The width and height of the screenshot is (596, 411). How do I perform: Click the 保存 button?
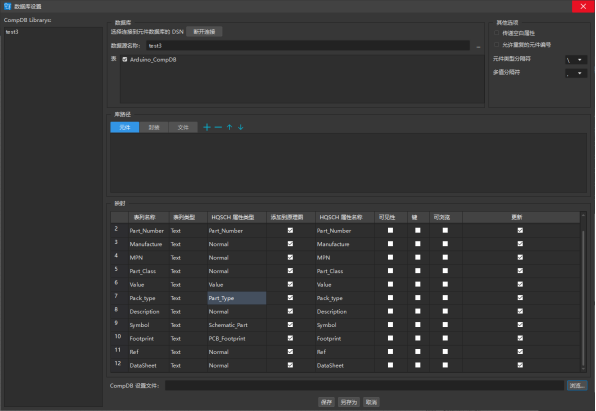tap(327, 402)
